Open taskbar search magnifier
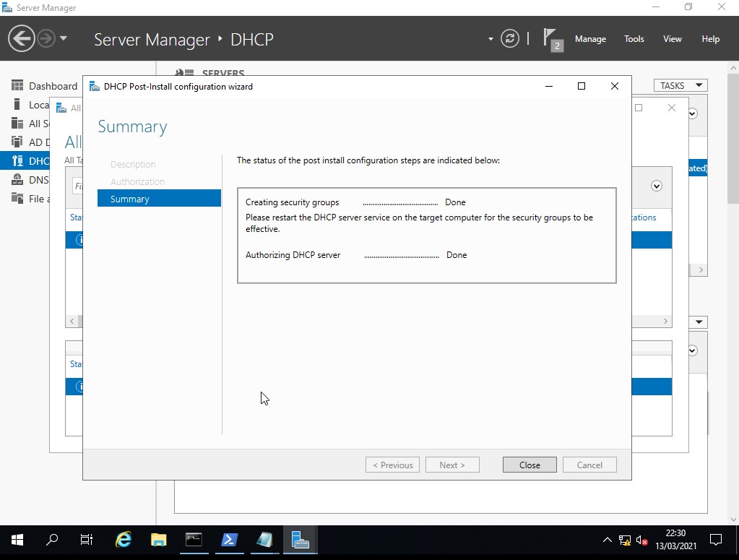The width and height of the screenshot is (739, 560). [x=52, y=540]
